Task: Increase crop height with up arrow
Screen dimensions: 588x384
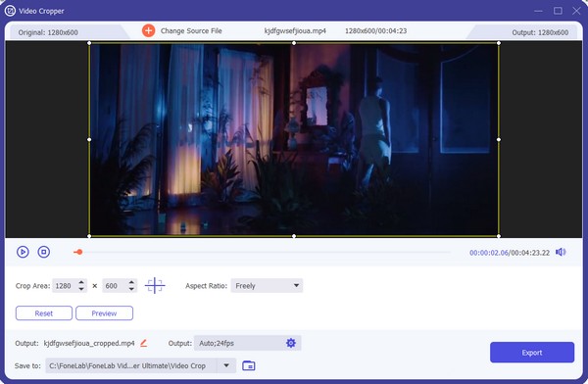Action: [x=131, y=282]
